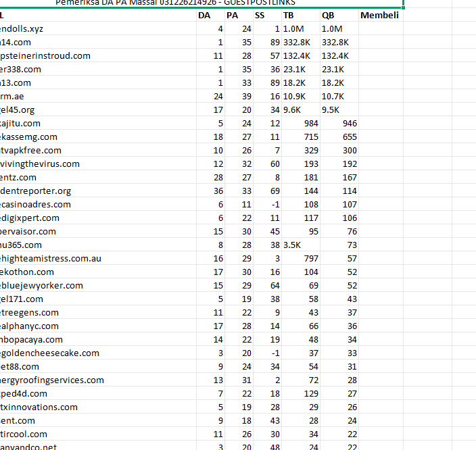Click TB value 984
The width and height of the screenshot is (476, 450).
click(300, 123)
